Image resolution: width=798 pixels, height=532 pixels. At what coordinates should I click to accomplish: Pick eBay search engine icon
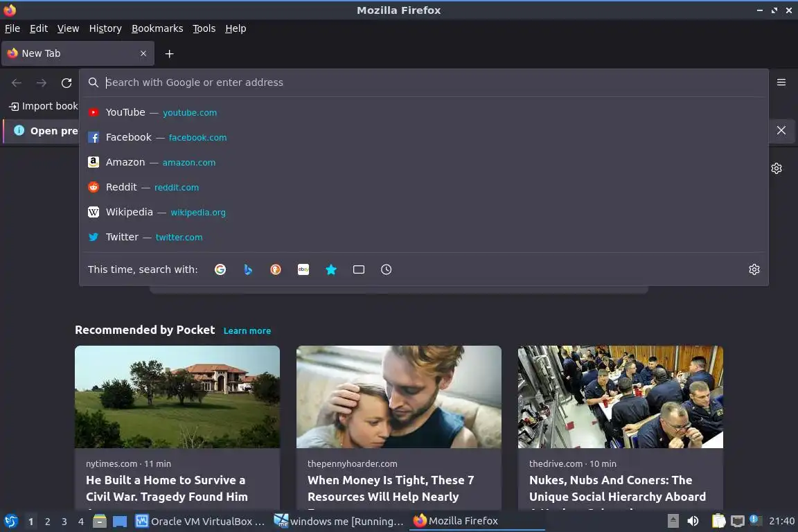point(303,269)
